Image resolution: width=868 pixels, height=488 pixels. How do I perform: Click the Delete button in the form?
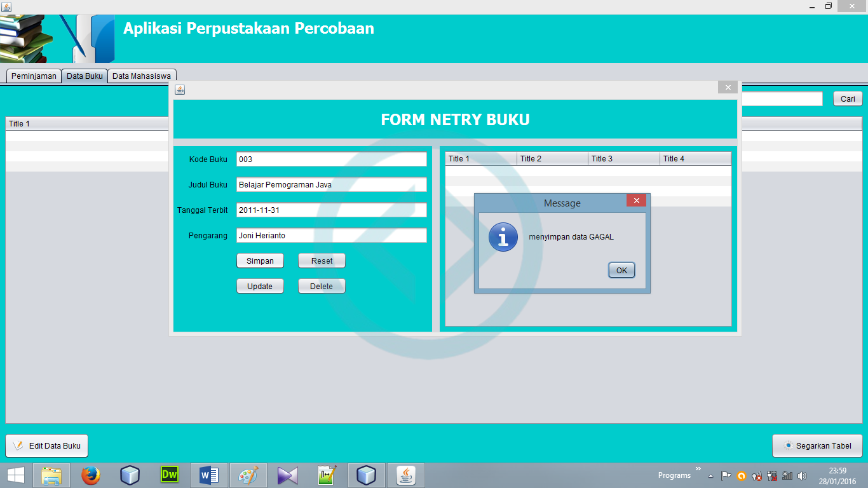[x=322, y=287]
